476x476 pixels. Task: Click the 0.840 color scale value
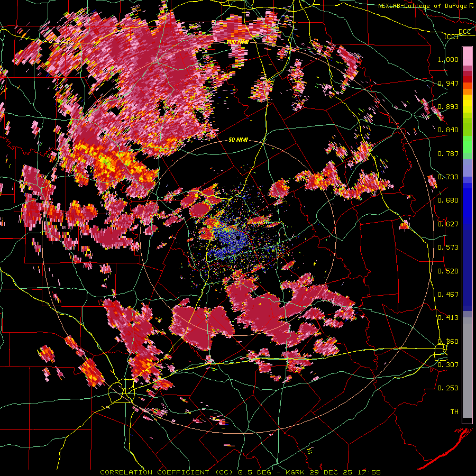click(x=448, y=130)
